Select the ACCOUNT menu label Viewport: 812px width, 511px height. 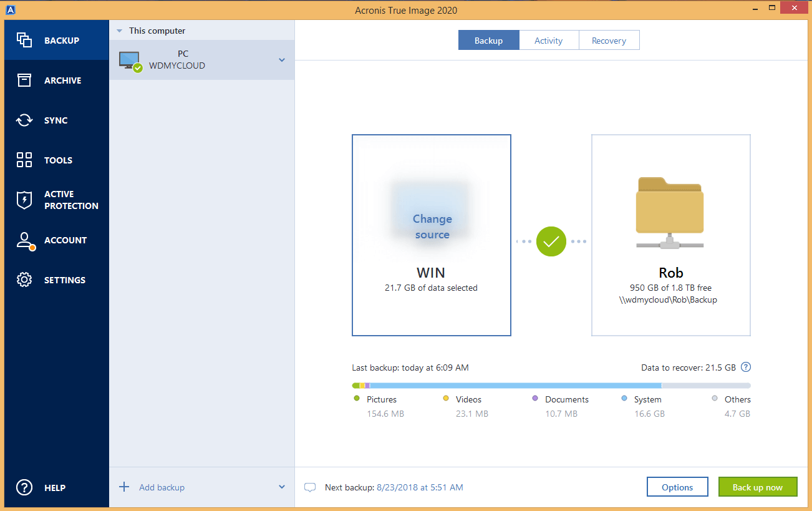(x=65, y=240)
